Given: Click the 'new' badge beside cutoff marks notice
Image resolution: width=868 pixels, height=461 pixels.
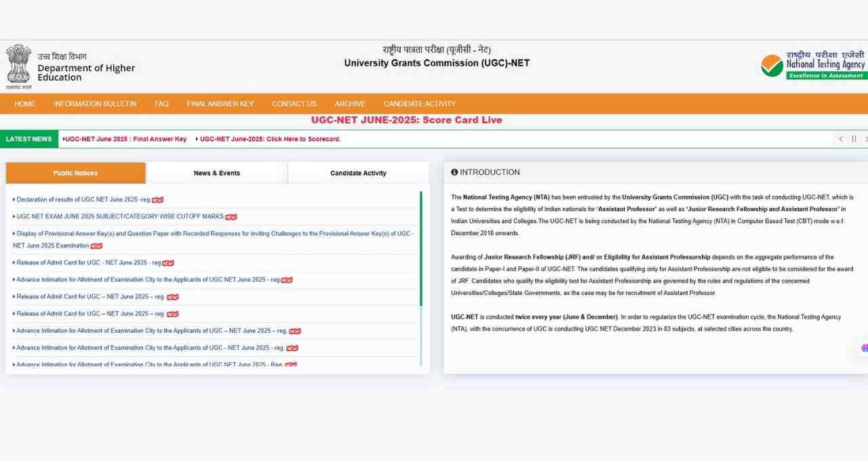Looking at the screenshot, I should (231, 216).
